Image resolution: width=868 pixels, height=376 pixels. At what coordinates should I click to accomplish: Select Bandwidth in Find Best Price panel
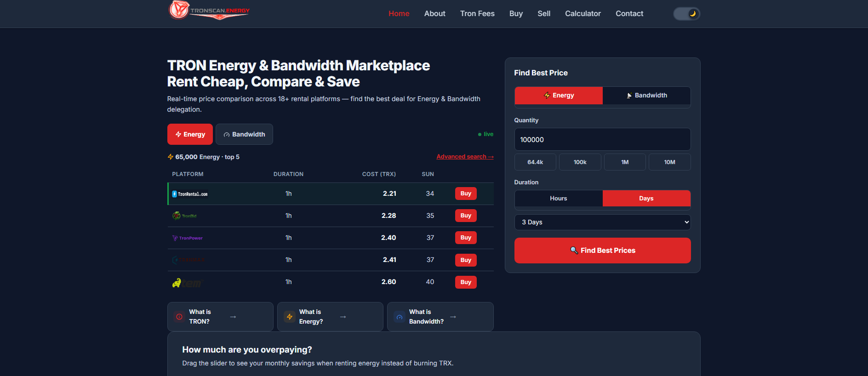(646, 96)
